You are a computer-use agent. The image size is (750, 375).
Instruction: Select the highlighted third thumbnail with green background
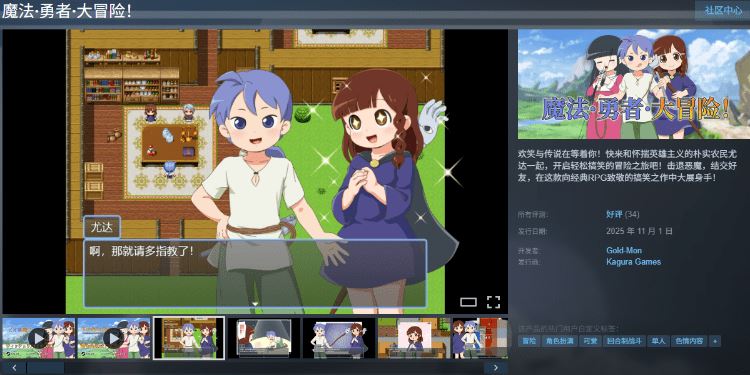(189, 338)
